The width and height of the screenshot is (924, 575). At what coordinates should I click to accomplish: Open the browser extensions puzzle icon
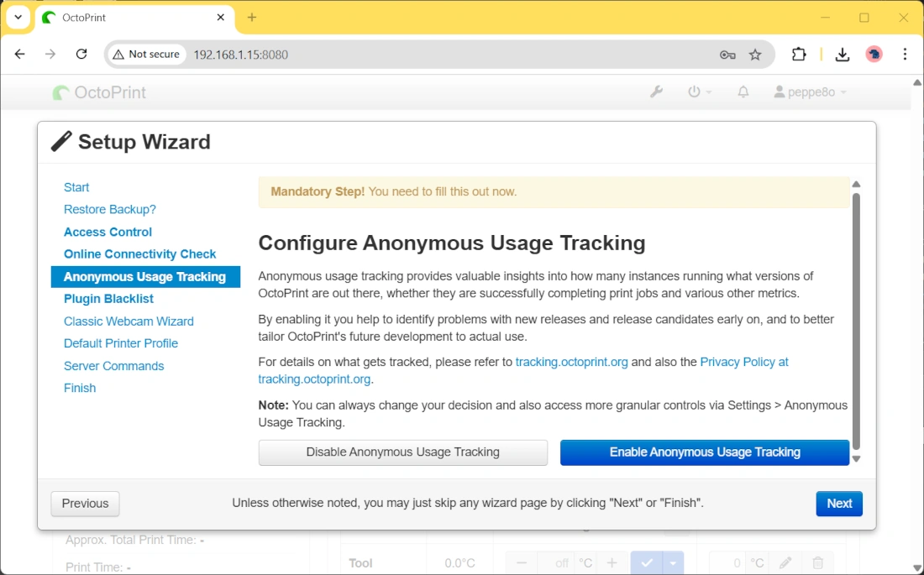coord(799,55)
